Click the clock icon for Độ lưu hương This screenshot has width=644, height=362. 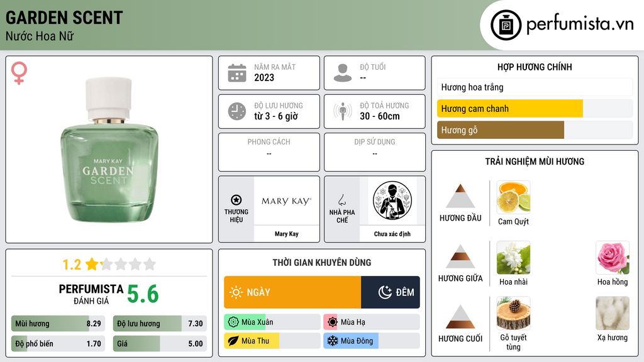(237, 111)
